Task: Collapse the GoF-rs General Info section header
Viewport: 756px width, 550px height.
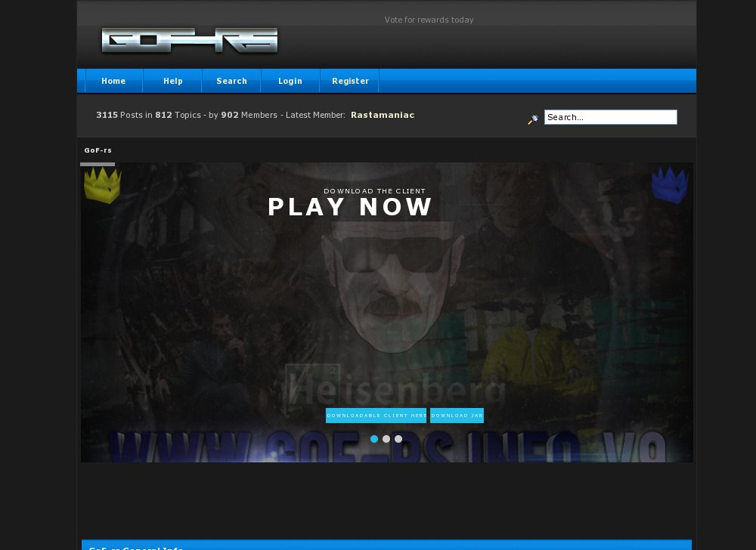Action: click(136, 548)
